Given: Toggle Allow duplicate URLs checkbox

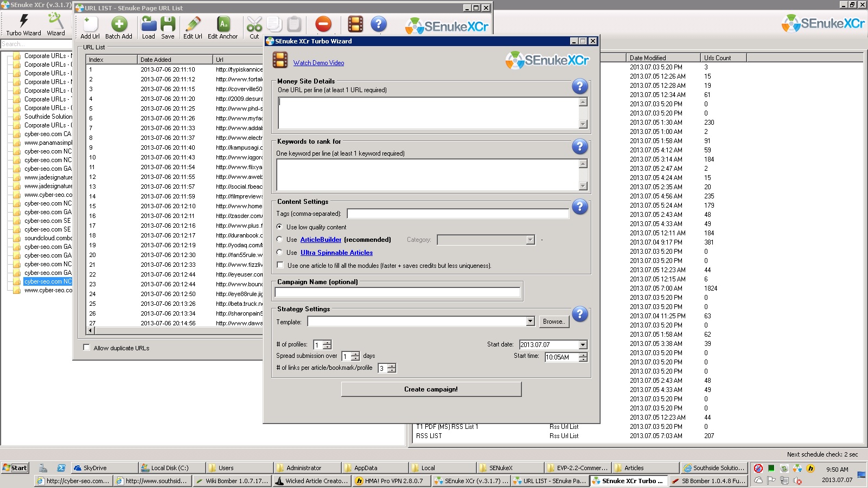Looking at the screenshot, I should pyautogui.click(x=86, y=348).
